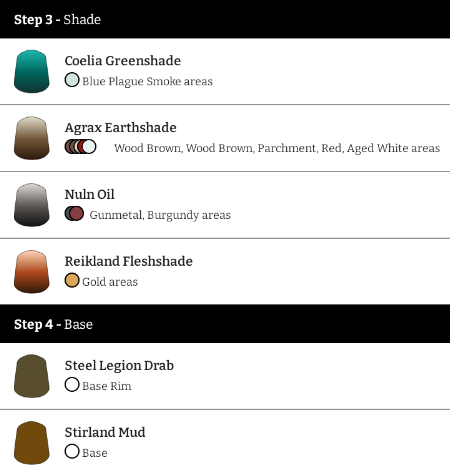This screenshot has height=474, width=450.
Task: Select the Nuln Oil paint pot icon
Action: [32, 205]
